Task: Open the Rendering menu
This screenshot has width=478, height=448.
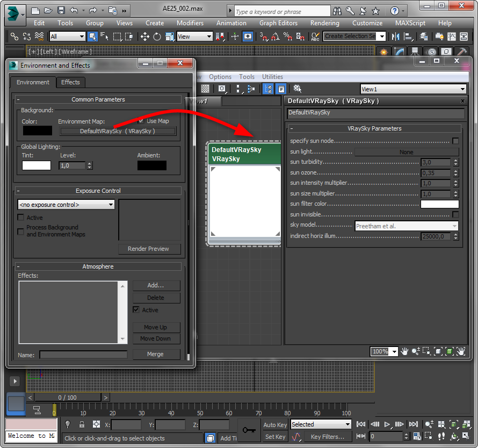Action: pyautogui.click(x=324, y=23)
